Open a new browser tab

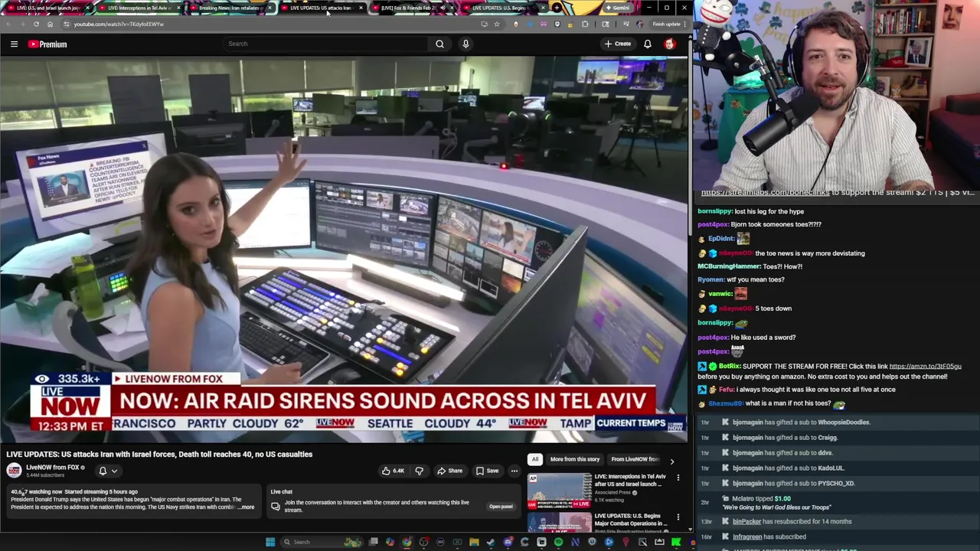pyautogui.click(x=557, y=8)
